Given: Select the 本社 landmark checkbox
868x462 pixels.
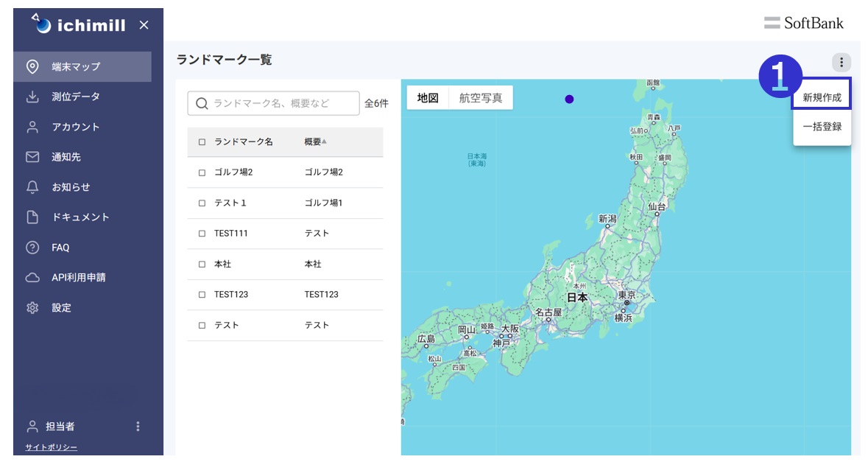Looking at the screenshot, I should [202, 264].
